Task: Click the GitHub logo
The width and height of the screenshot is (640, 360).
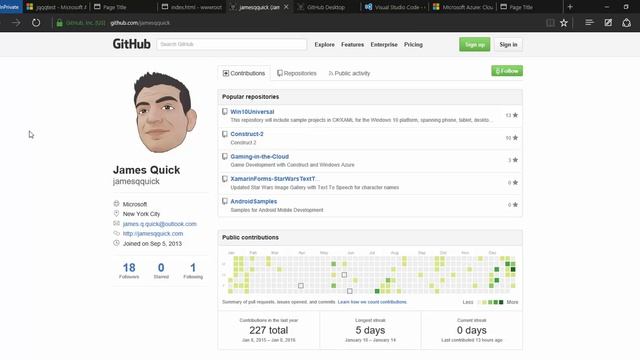Action: tap(131, 44)
